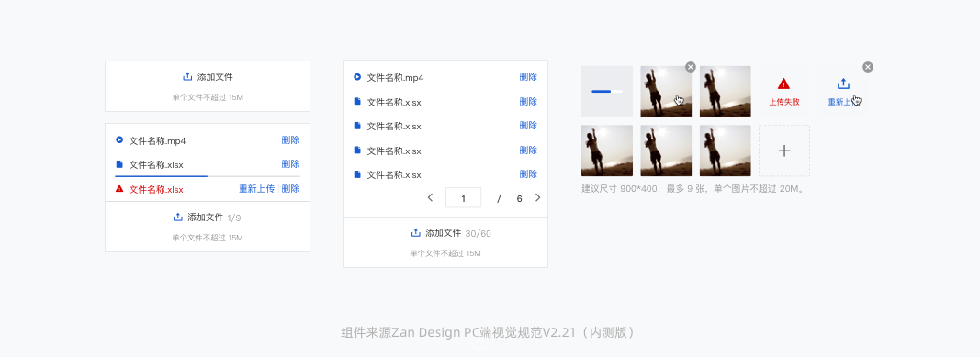
Task: Click the progress bar in the uploading image tile
Action: 607,92
